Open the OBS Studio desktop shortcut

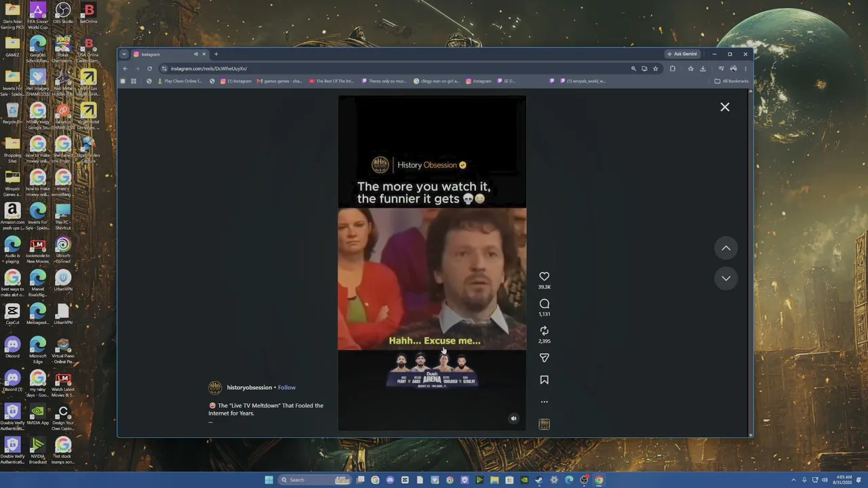pyautogui.click(x=62, y=14)
